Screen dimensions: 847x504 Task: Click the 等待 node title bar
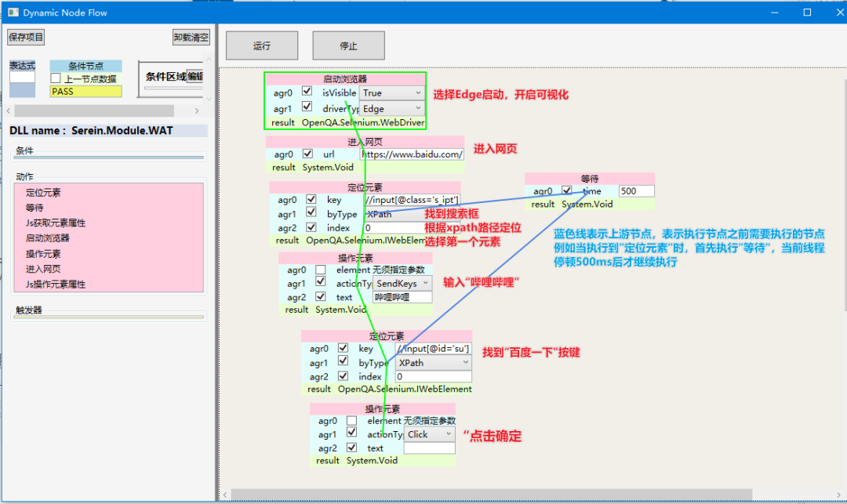tap(590, 178)
